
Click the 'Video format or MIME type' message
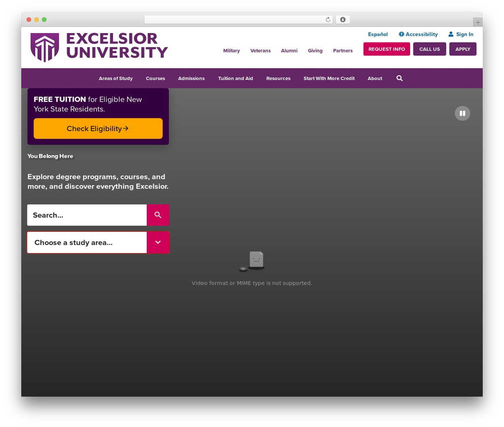coord(252,283)
